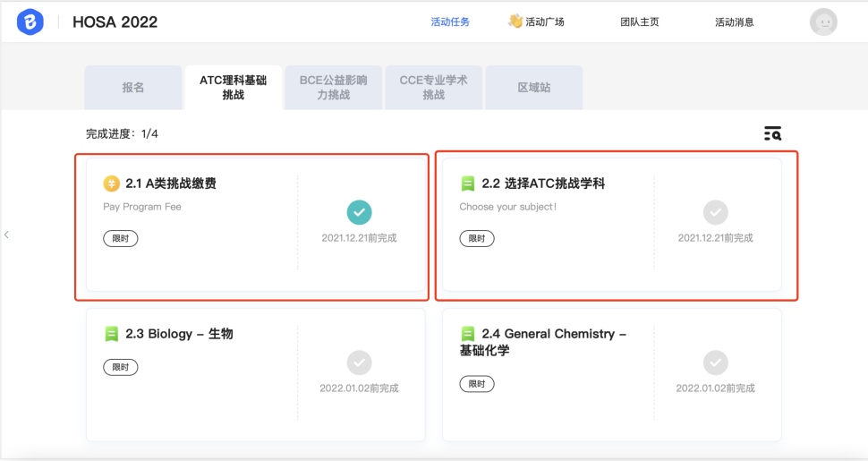Click 2021.12.21前完成 deadline in 2.1 card
The image size is (868, 461).
tap(359, 238)
